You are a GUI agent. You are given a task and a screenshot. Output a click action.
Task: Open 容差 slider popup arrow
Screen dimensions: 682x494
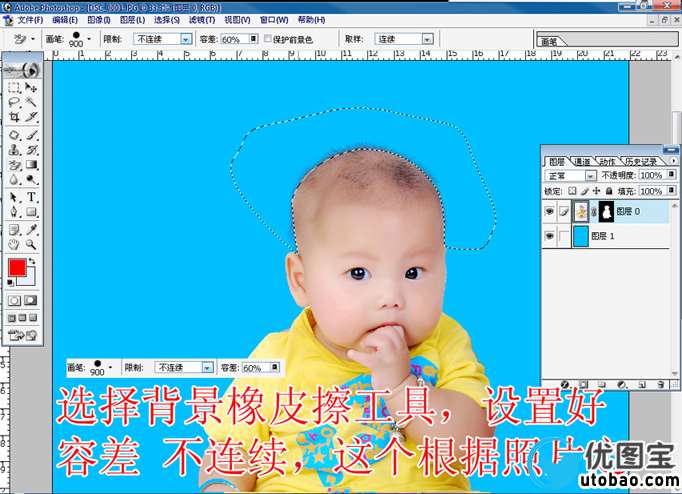(x=253, y=39)
